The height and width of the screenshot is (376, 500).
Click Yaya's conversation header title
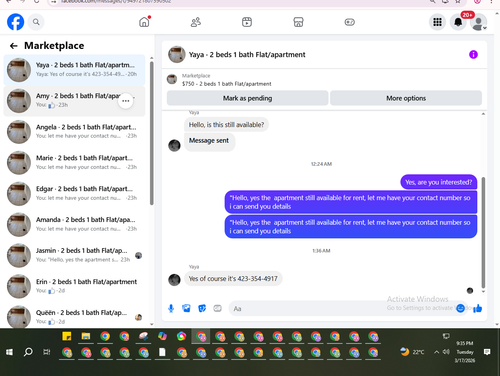click(x=247, y=55)
